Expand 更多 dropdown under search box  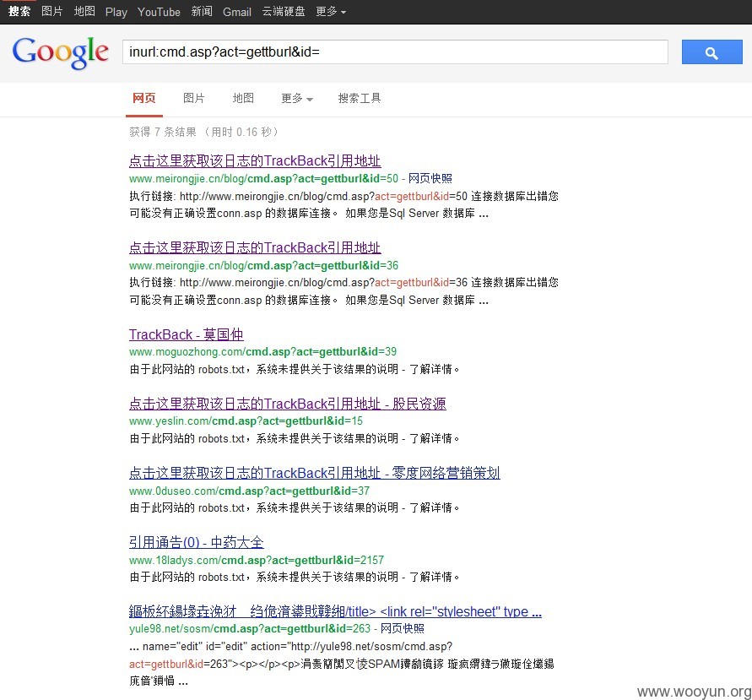[297, 98]
